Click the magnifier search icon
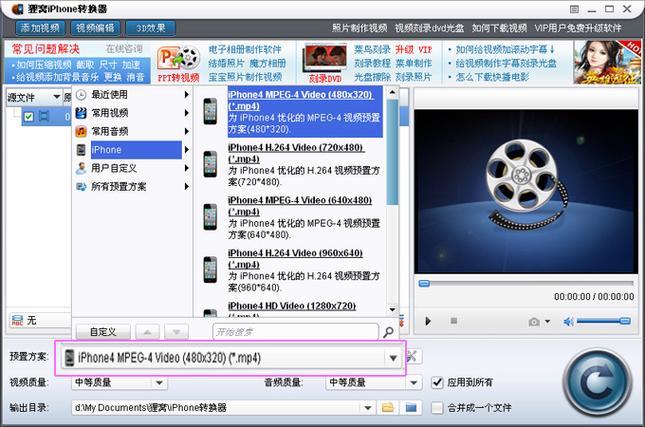 click(x=388, y=332)
